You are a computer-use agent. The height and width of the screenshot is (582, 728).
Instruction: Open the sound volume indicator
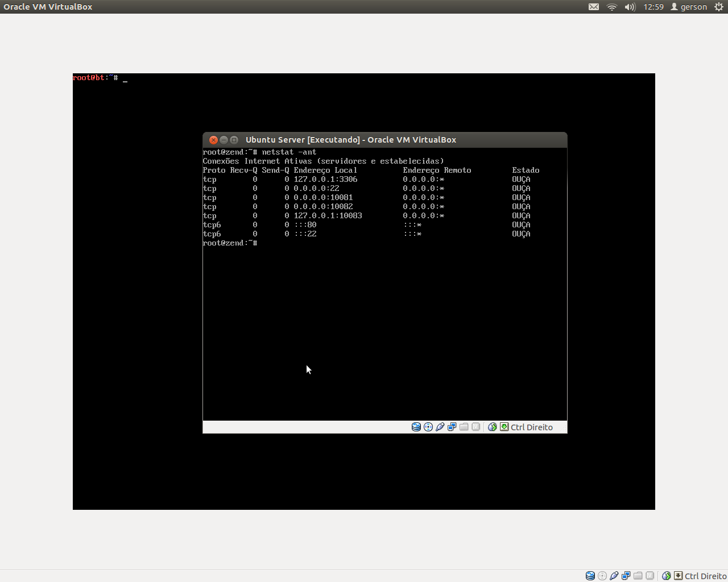630,7
